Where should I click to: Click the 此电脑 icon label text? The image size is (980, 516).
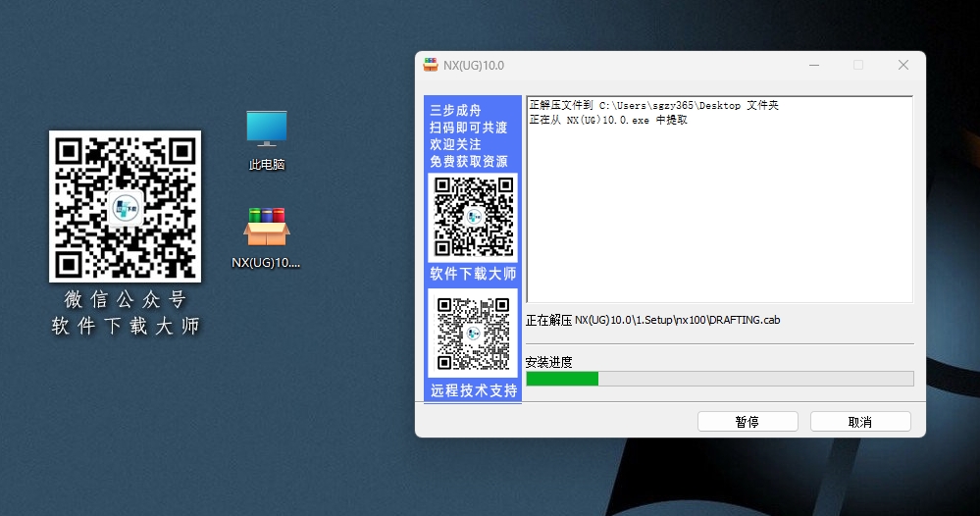pyautogui.click(x=267, y=165)
